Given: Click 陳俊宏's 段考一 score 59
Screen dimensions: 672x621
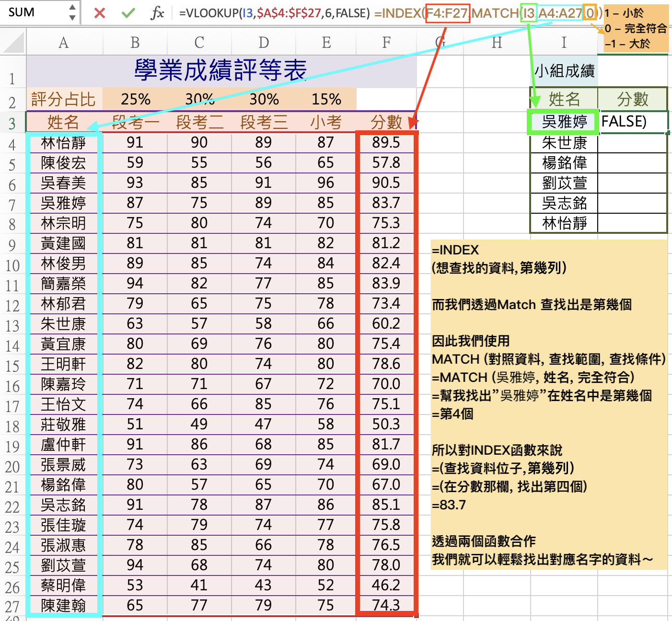Looking at the screenshot, I should point(135,162).
